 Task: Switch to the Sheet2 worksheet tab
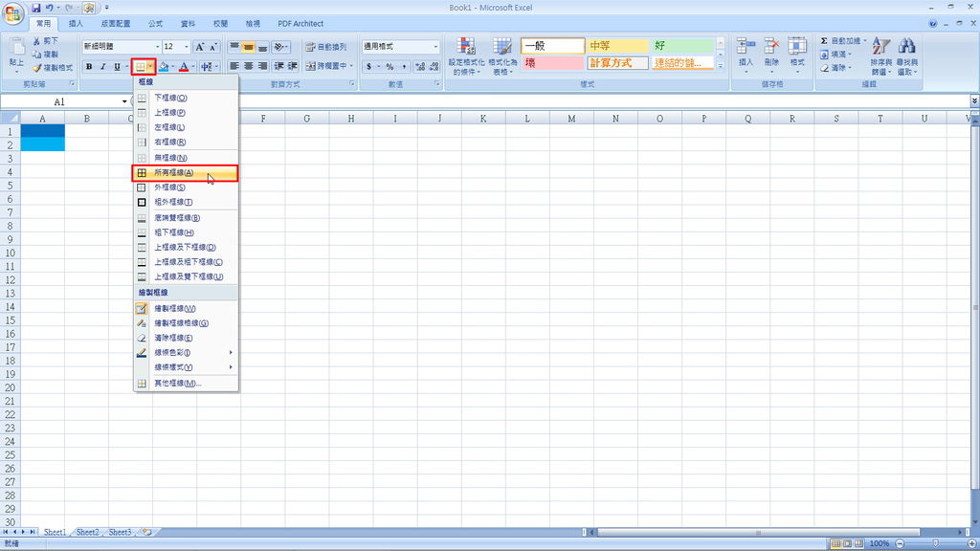87,532
